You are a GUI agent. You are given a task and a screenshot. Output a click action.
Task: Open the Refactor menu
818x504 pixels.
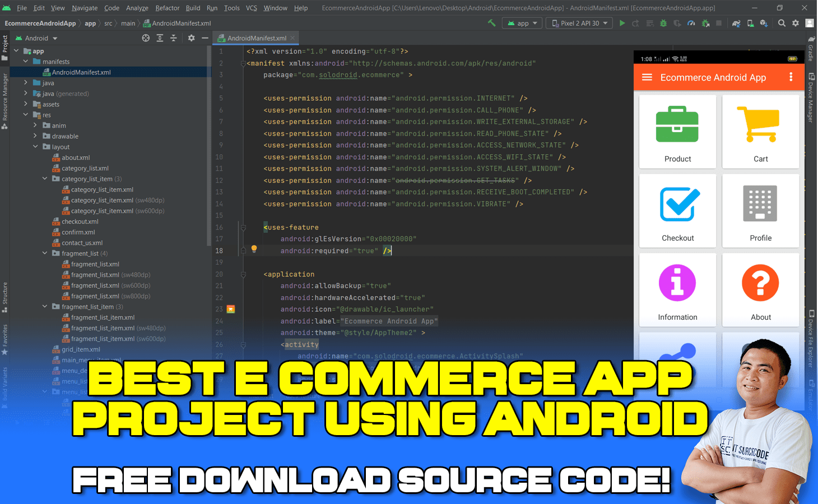[x=168, y=8]
